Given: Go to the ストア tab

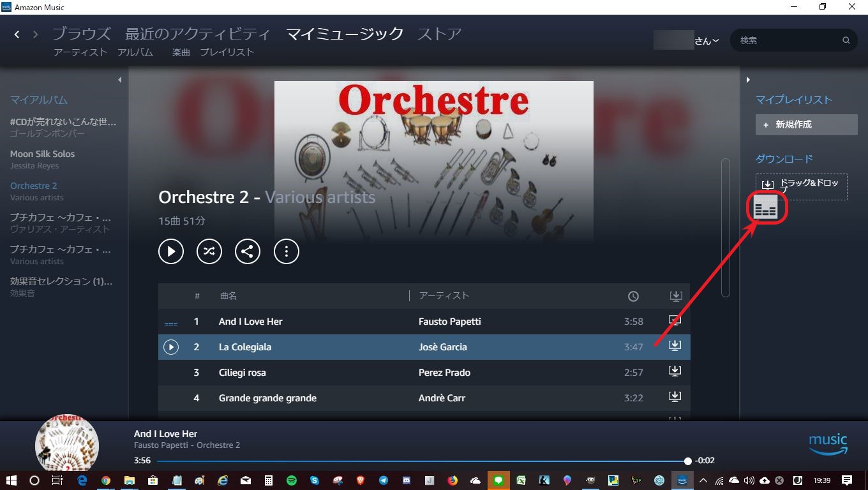Looking at the screenshot, I should click(x=439, y=34).
